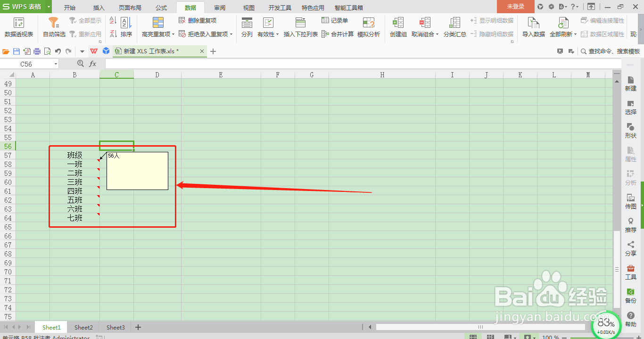Viewport: 644px width, 339px height.
Task: Select the 班级 header cell
Action: click(74, 155)
